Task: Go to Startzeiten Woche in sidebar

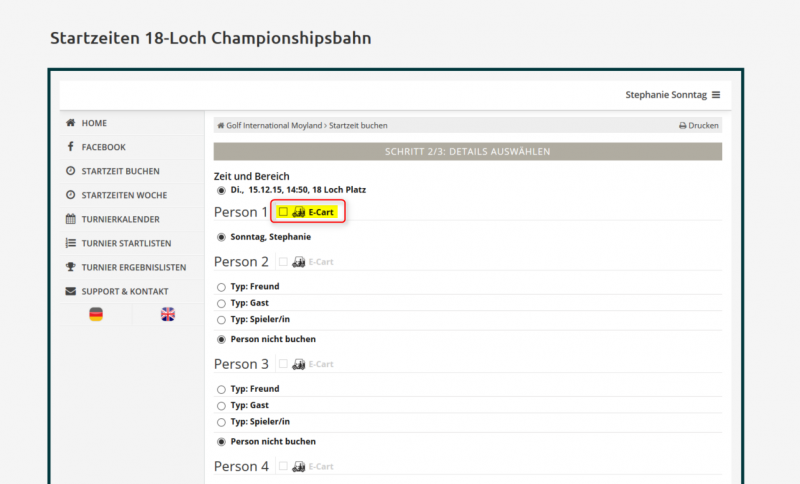Action: click(132, 195)
